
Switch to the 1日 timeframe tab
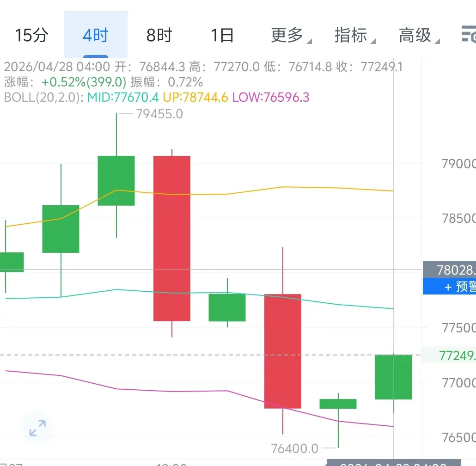point(222,35)
